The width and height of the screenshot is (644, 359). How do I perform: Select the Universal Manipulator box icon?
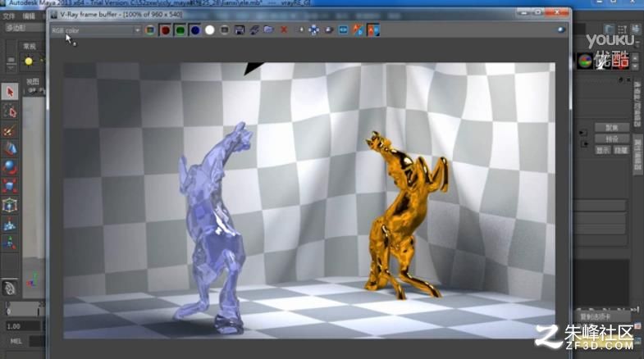[x=10, y=205]
